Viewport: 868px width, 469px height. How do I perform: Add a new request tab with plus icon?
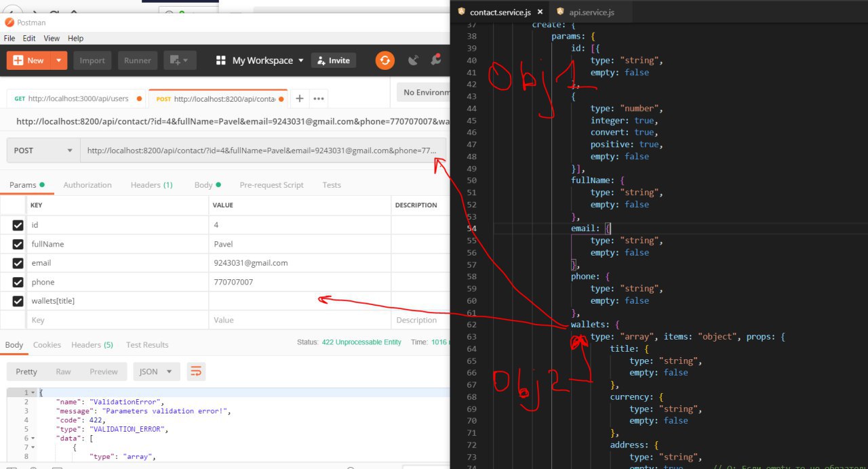coord(299,98)
